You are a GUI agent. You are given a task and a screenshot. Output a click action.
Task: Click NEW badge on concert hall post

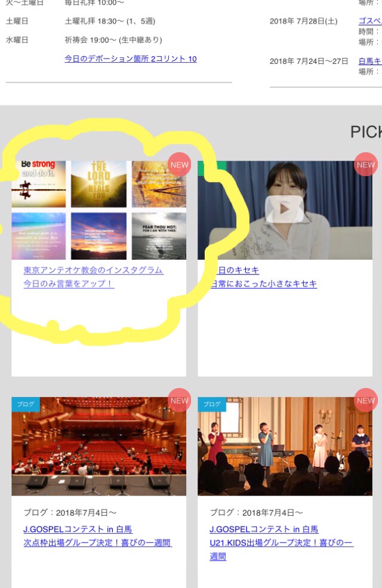pyautogui.click(x=179, y=400)
